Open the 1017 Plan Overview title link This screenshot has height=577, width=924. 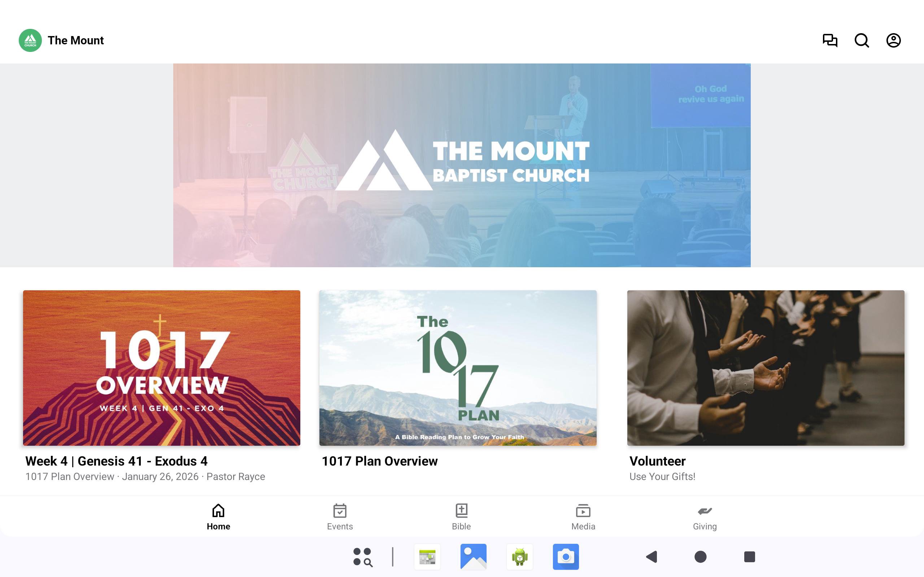(380, 461)
